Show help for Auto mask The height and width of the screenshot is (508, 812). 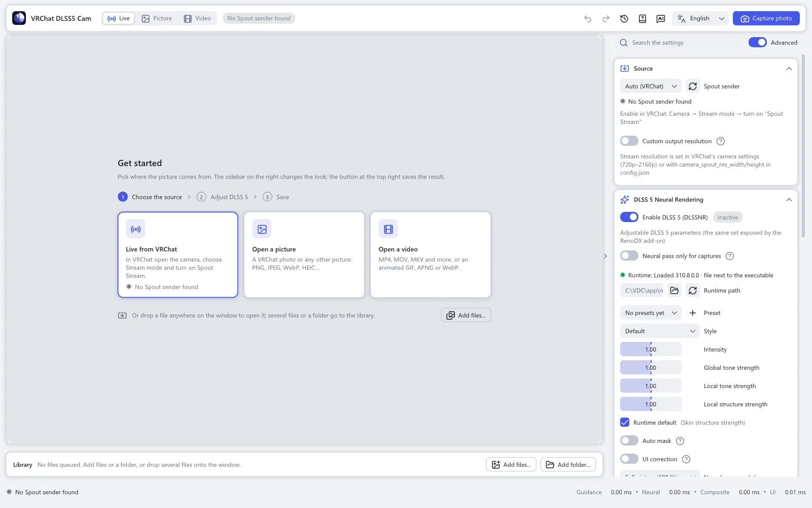tap(680, 441)
